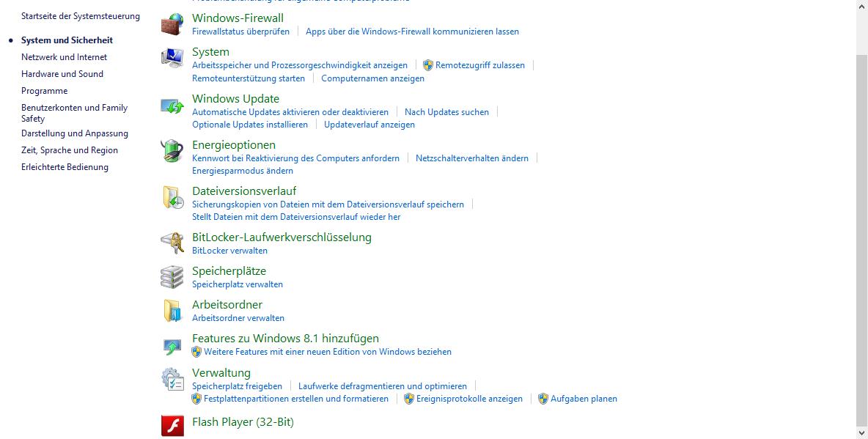
Task: Click the Speicherplätze stacked drives icon
Action: (x=172, y=277)
